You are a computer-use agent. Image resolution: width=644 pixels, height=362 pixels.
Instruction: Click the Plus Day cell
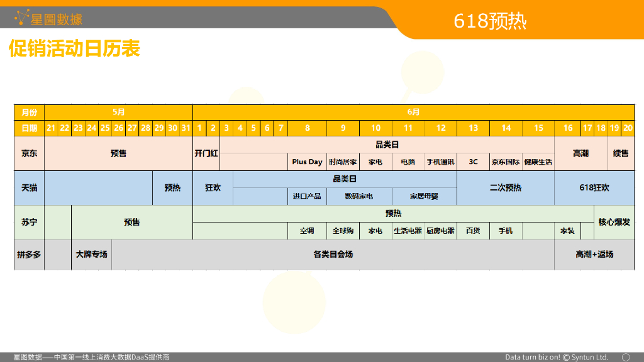point(307,162)
